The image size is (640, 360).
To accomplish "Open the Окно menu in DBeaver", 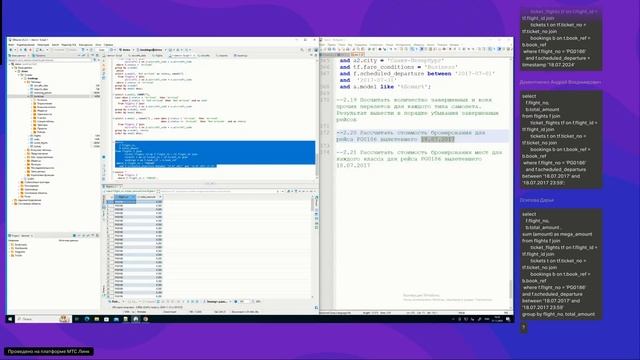I will point(98,45).
